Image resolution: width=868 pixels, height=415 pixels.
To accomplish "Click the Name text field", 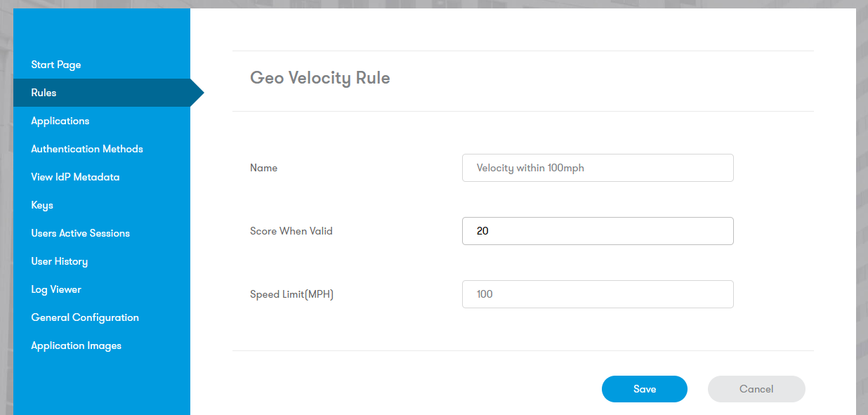I will point(598,168).
